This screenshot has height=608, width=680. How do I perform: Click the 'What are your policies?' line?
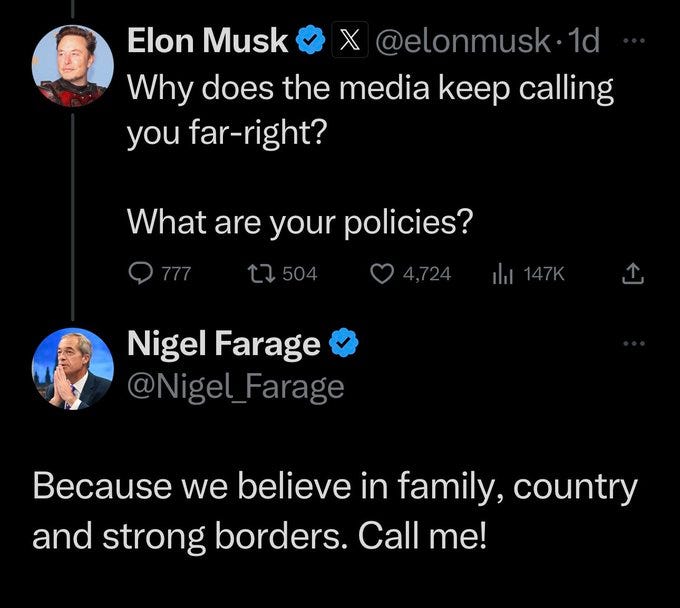click(299, 221)
